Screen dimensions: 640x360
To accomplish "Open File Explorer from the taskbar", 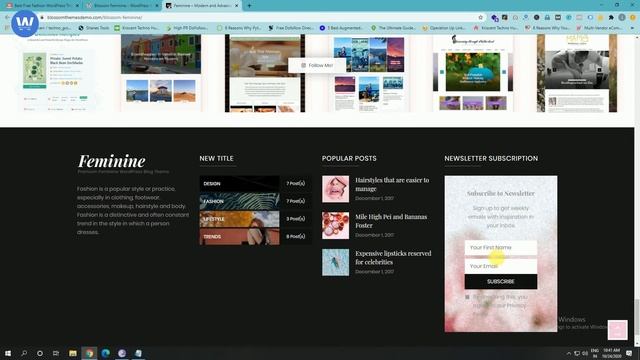I will [73, 353].
